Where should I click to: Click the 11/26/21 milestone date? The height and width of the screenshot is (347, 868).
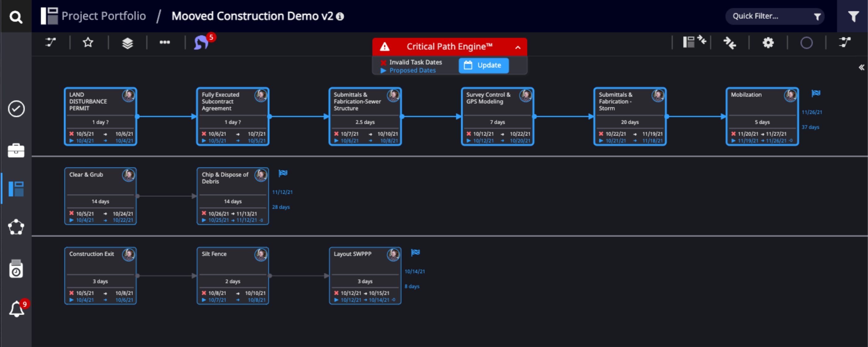(812, 112)
